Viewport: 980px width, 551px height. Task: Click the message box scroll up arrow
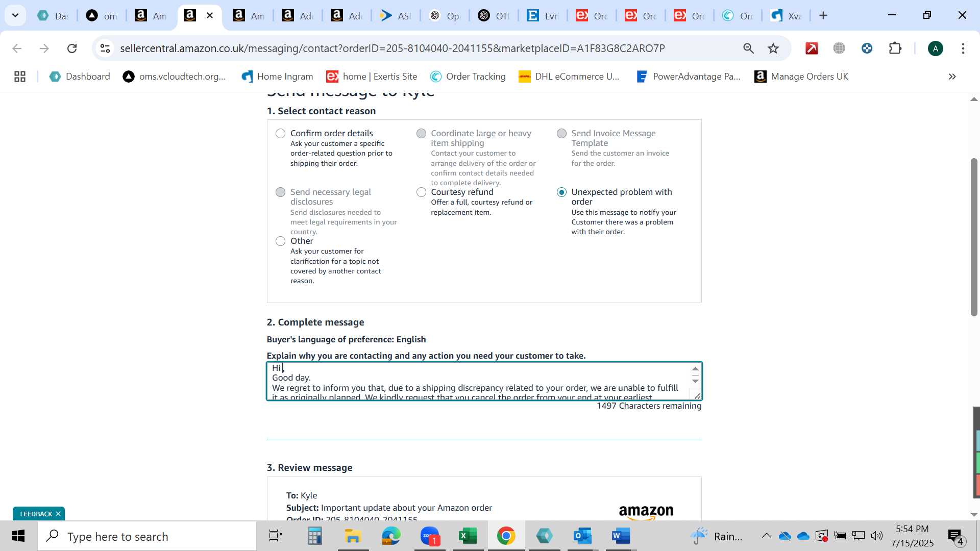(x=695, y=369)
